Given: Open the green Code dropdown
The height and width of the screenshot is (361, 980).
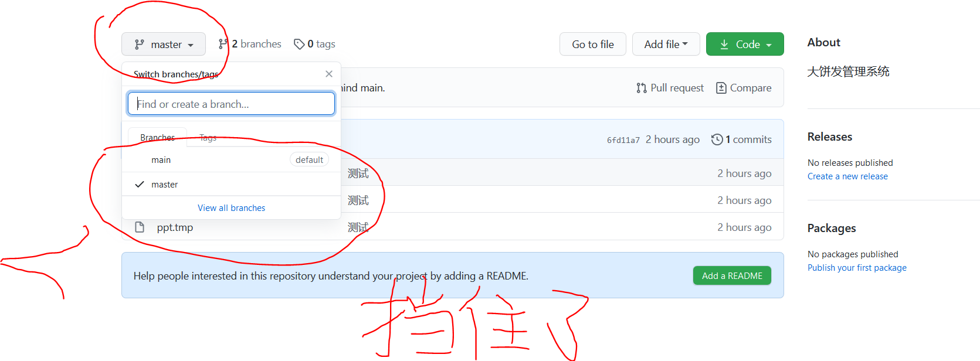Looking at the screenshot, I should [745, 44].
